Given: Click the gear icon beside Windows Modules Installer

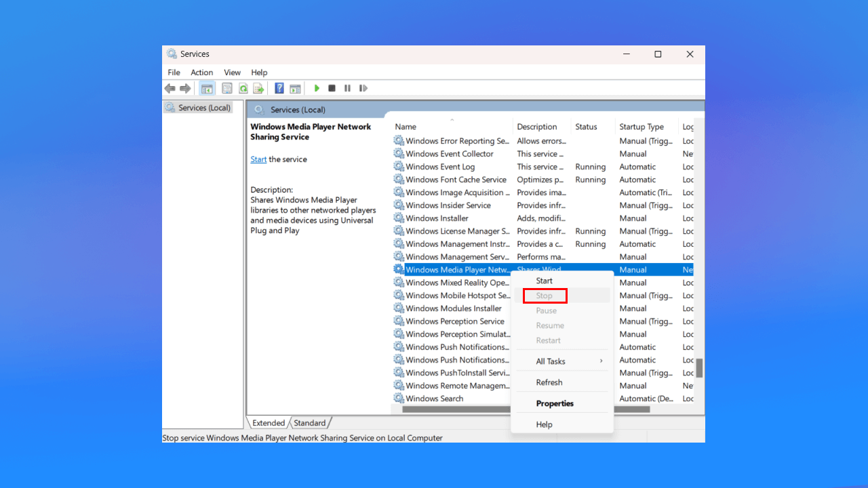Looking at the screenshot, I should coord(399,308).
